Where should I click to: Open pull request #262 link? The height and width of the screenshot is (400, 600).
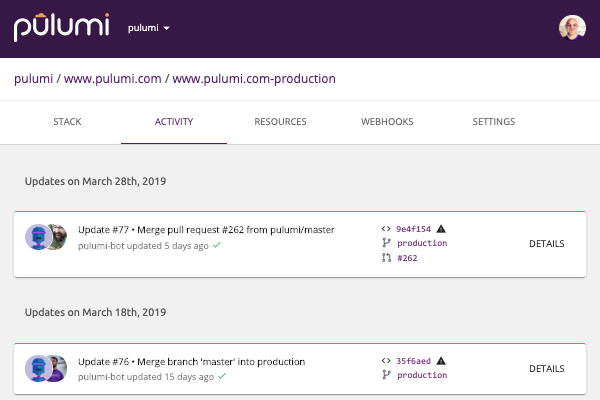[x=407, y=258]
